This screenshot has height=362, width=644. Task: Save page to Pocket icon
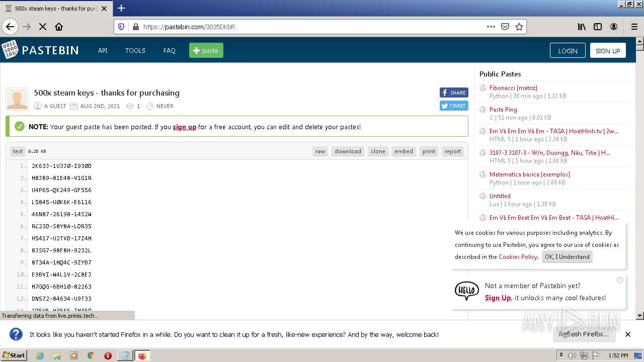coord(505,27)
